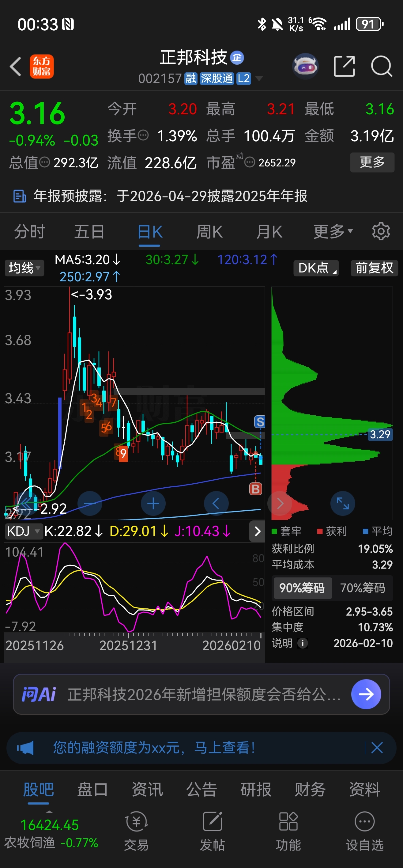This screenshot has height=868, width=403.
Task: Expand the 农牧饲渔 index panel
Action: tap(49, 812)
